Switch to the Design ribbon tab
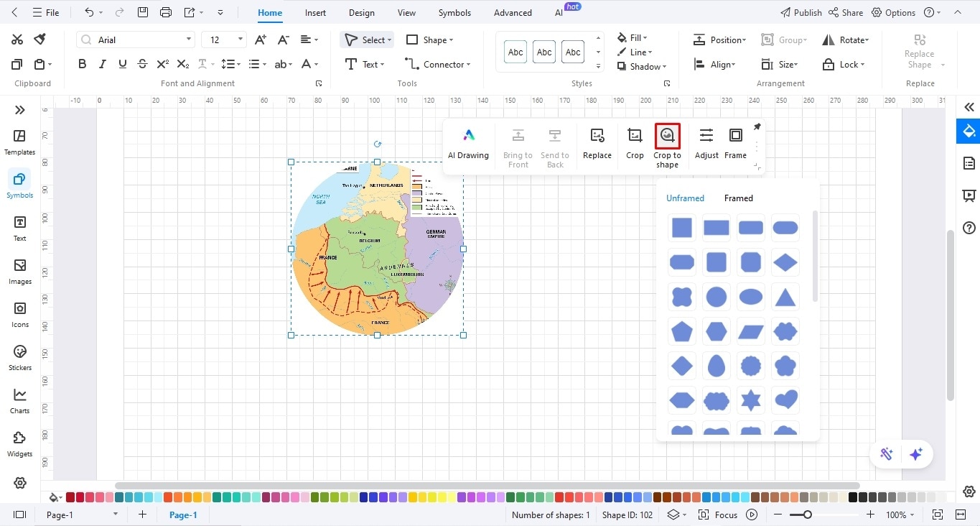The width and height of the screenshot is (980, 526). coord(361,12)
